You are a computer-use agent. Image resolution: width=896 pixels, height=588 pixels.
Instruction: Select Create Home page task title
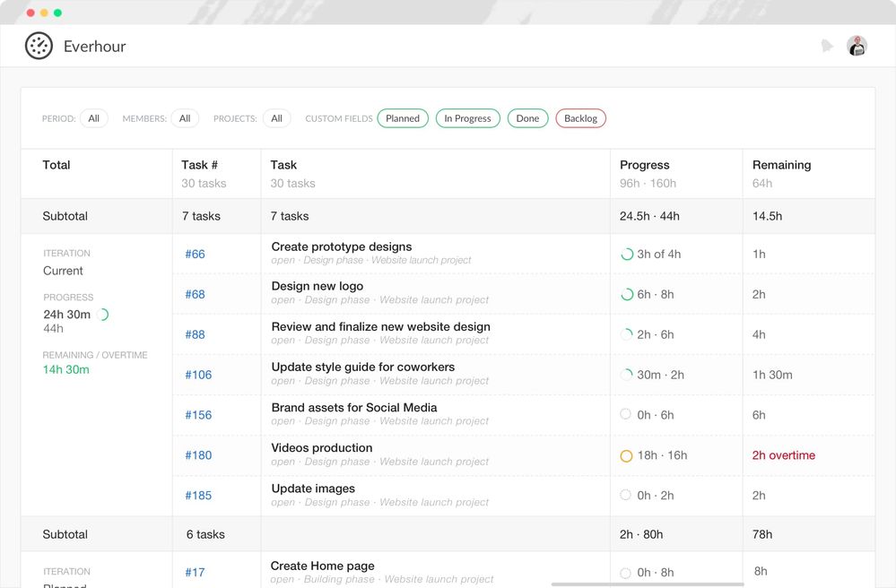(322, 566)
